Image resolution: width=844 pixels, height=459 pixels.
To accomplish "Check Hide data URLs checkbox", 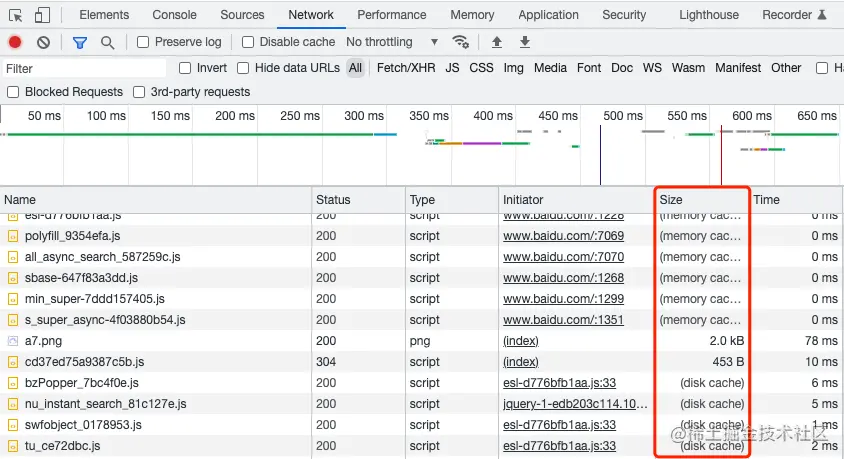I will pos(243,68).
